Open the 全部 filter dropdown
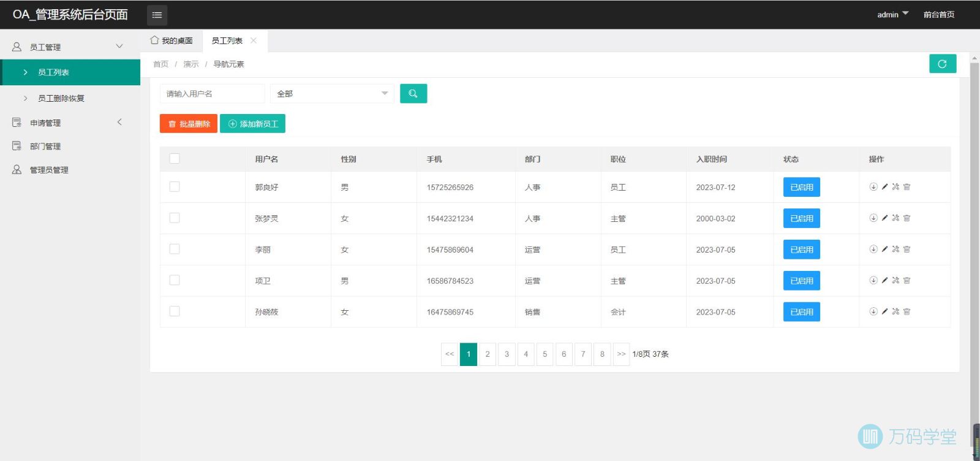This screenshot has height=461, width=980. click(331, 94)
